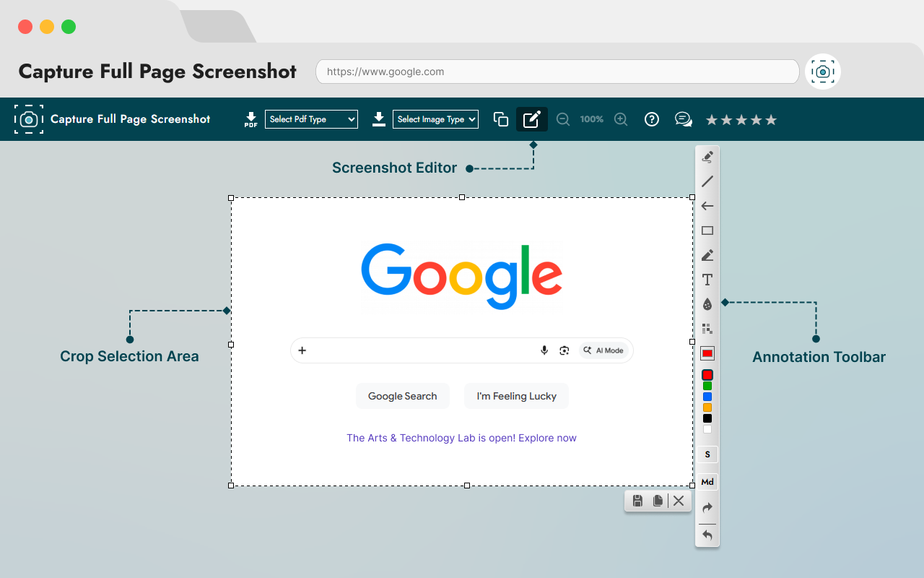Click the Md size button

pos(707,482)
